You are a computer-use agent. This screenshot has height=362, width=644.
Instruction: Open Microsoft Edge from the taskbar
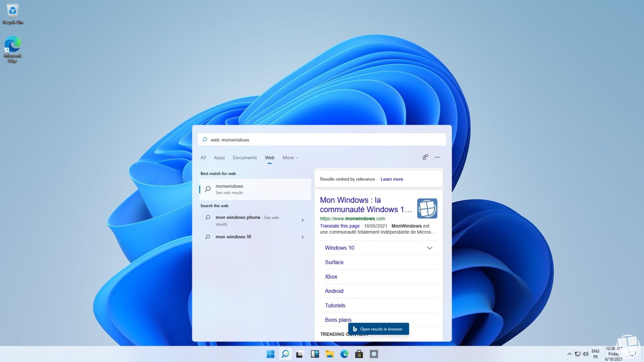tap(344, 354)
